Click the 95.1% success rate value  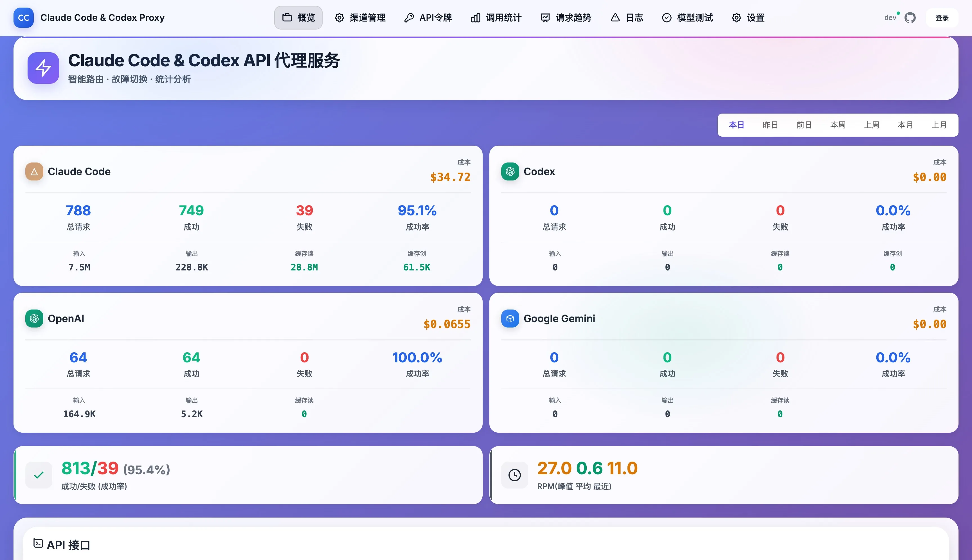[417, 210]
